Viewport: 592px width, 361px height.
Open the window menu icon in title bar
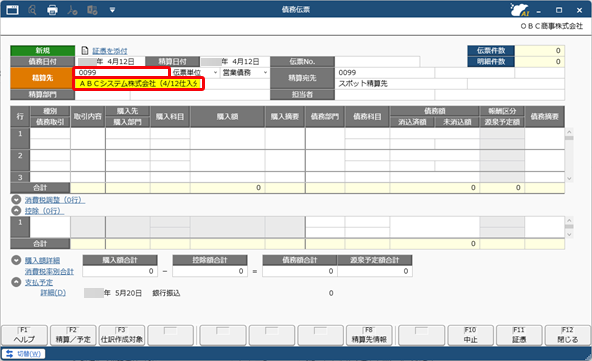[x=12, y=9]
